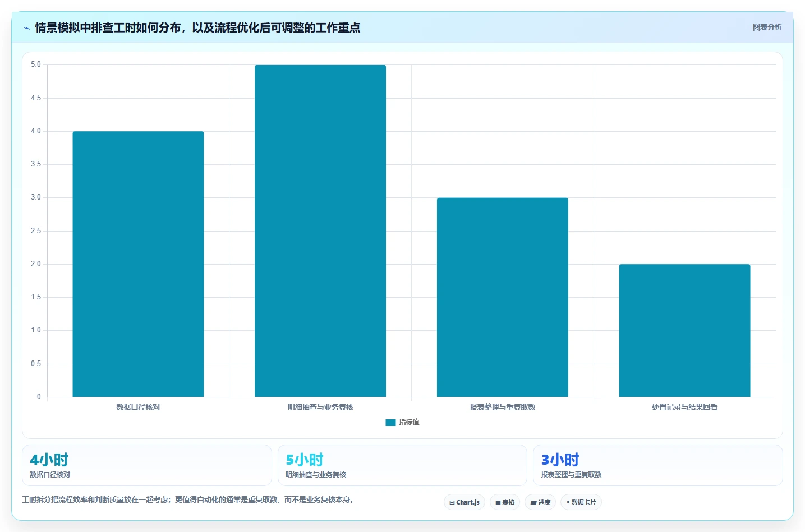
Task: Click the 3小时 stat card
Action: pos(657,465)
